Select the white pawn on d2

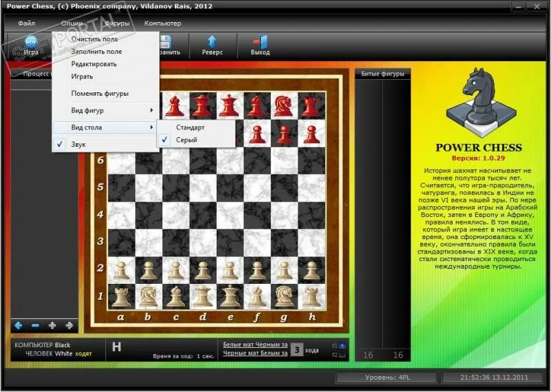click(202, 270)
